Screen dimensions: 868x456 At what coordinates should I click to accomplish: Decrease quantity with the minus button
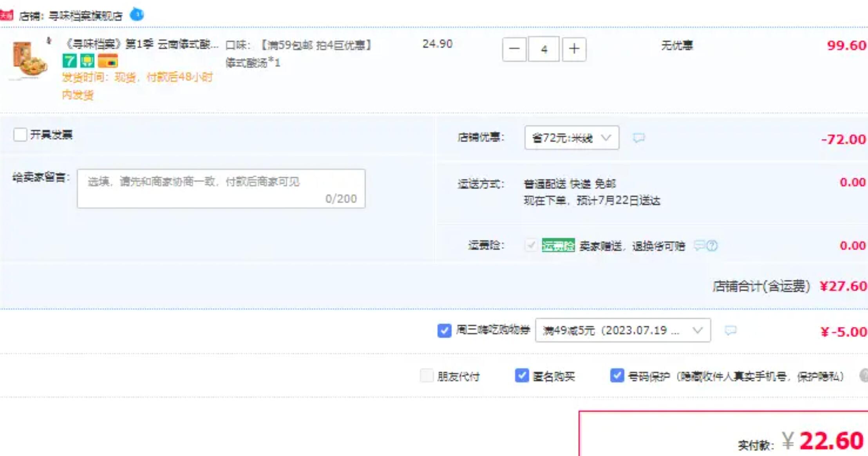tap(514, 49)
